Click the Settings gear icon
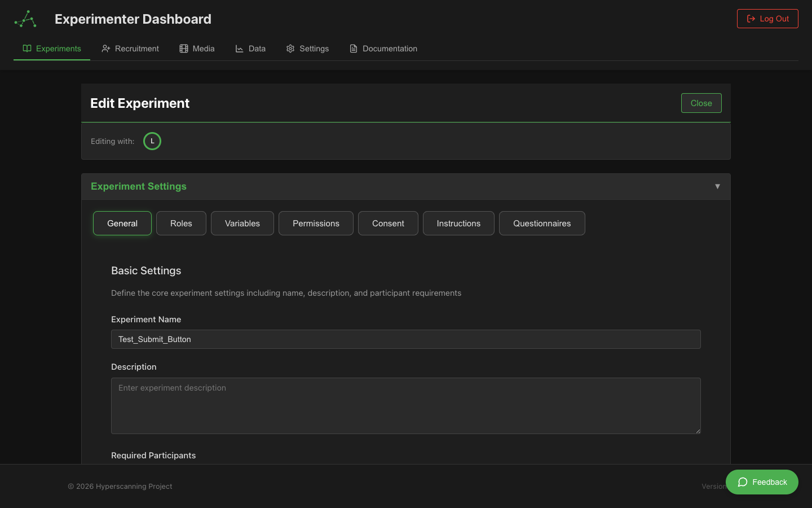 (x=290, y=49)
